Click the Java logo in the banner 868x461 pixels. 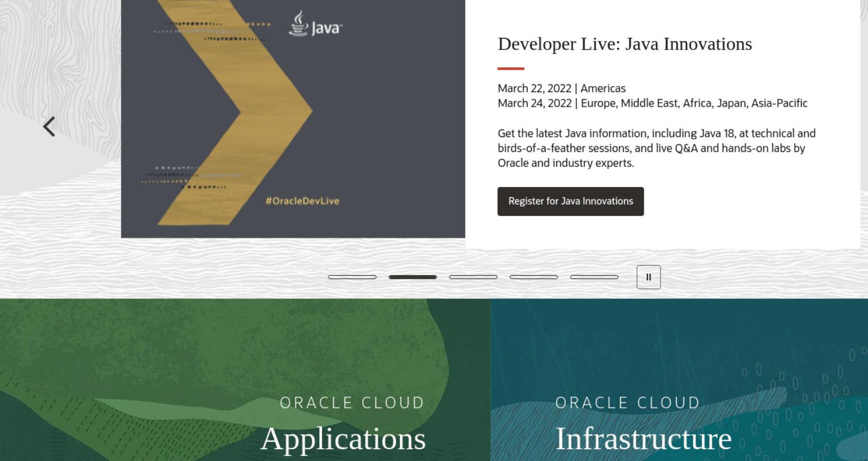pos(315,24)
